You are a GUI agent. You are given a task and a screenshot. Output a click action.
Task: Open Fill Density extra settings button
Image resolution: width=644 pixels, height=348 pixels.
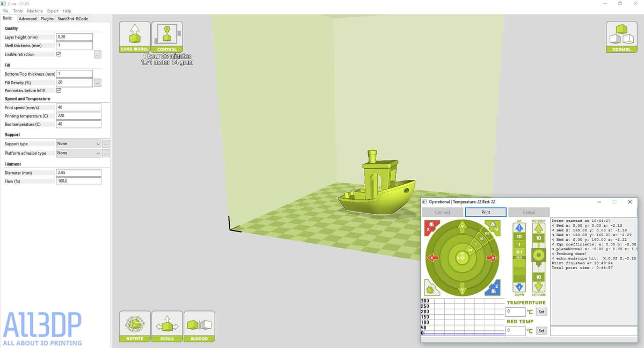tap(98, 83)
